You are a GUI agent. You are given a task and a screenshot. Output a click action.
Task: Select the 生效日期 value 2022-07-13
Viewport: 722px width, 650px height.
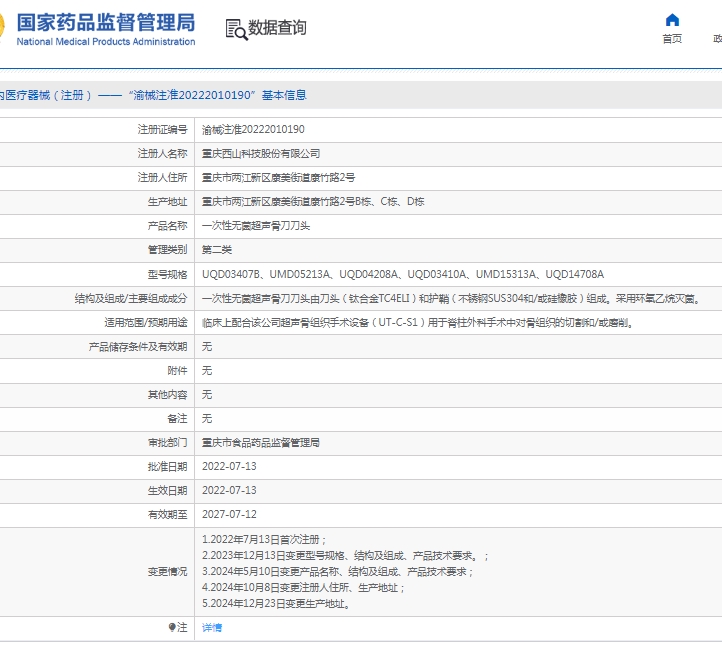coord(229,490)
